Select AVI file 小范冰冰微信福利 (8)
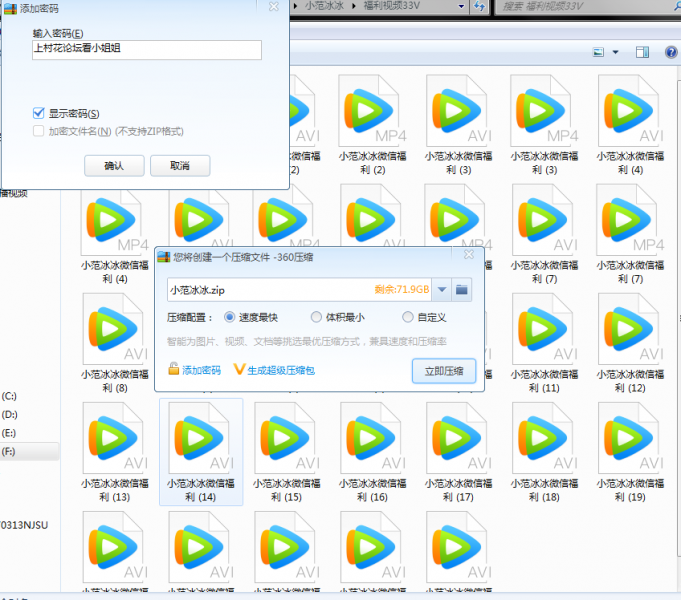The width and height of the screenshot is (681, 600). pos(115,343)
